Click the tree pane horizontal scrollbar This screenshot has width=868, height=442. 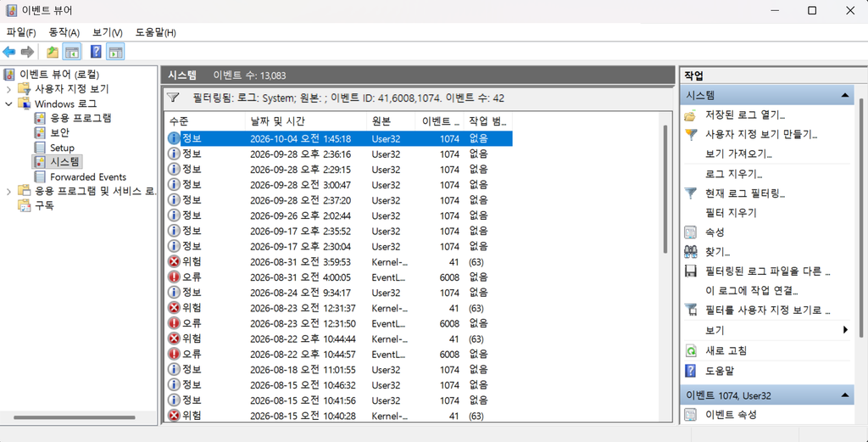(x=75, y=417)
